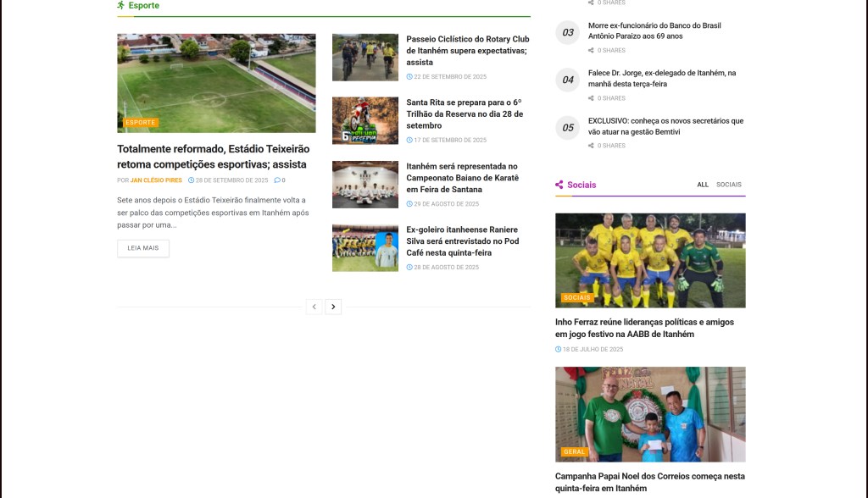The image size is (868, 498).
Task: Switch to the SOCIAIS filter tab
Action: pos(728,185)
